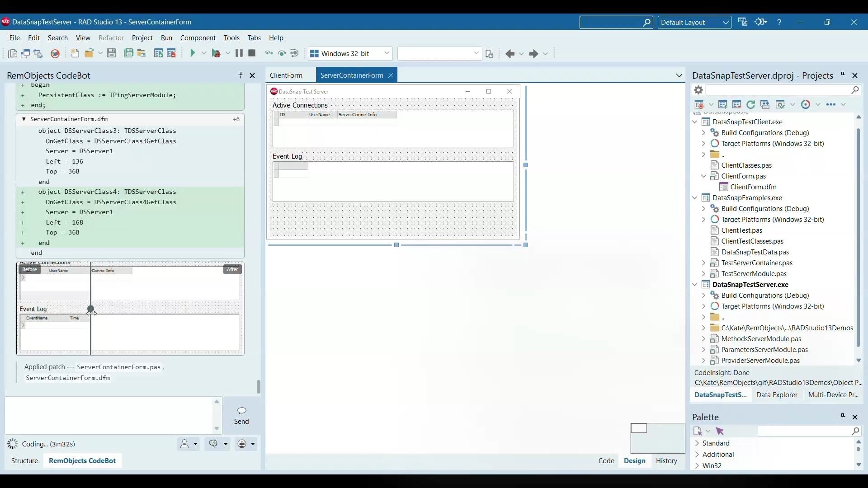Refresh the Projects panel tree

pos(751,105)
